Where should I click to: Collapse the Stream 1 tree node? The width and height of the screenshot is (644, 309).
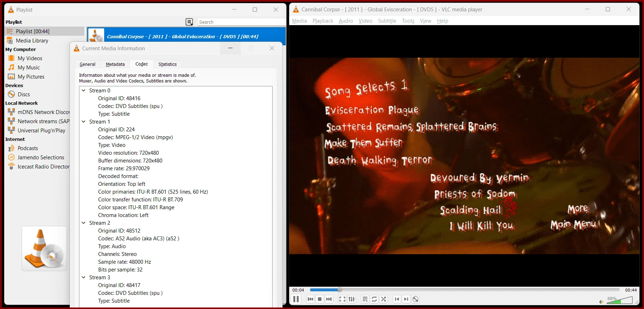point(84,122)
